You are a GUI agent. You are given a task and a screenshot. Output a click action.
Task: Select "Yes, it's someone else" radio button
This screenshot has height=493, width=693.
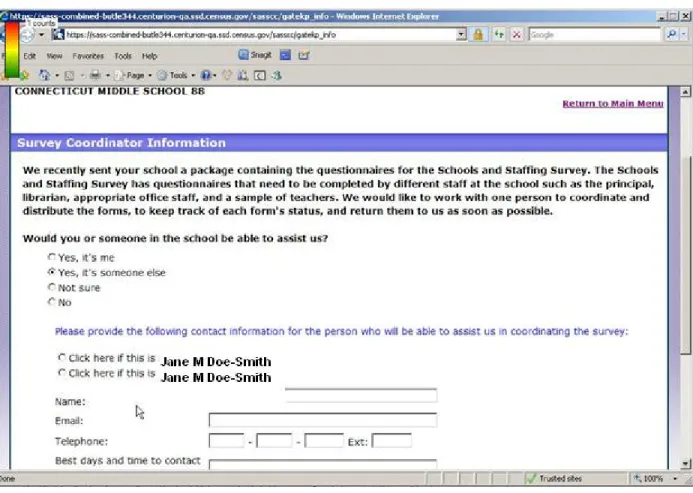click(x=52, y=272)
